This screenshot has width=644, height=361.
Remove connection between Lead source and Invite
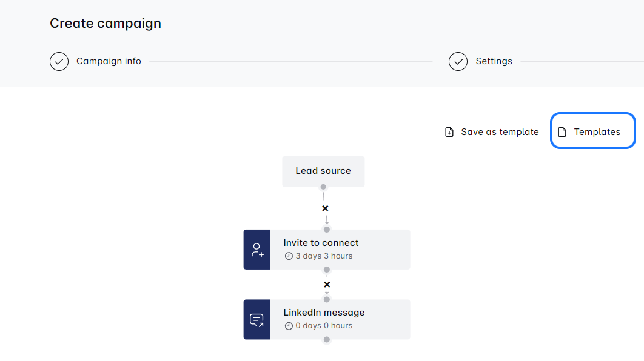tap(325, 208)
